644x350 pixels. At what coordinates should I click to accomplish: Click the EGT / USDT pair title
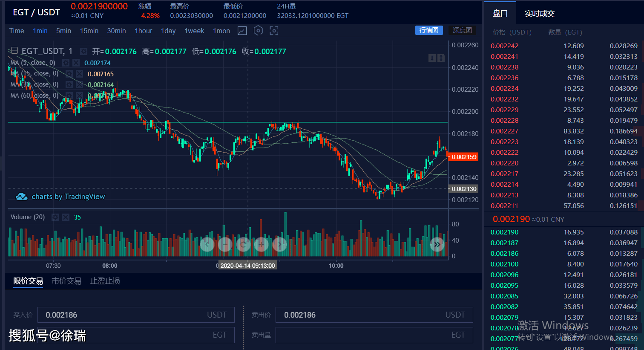tap(37, 12)
